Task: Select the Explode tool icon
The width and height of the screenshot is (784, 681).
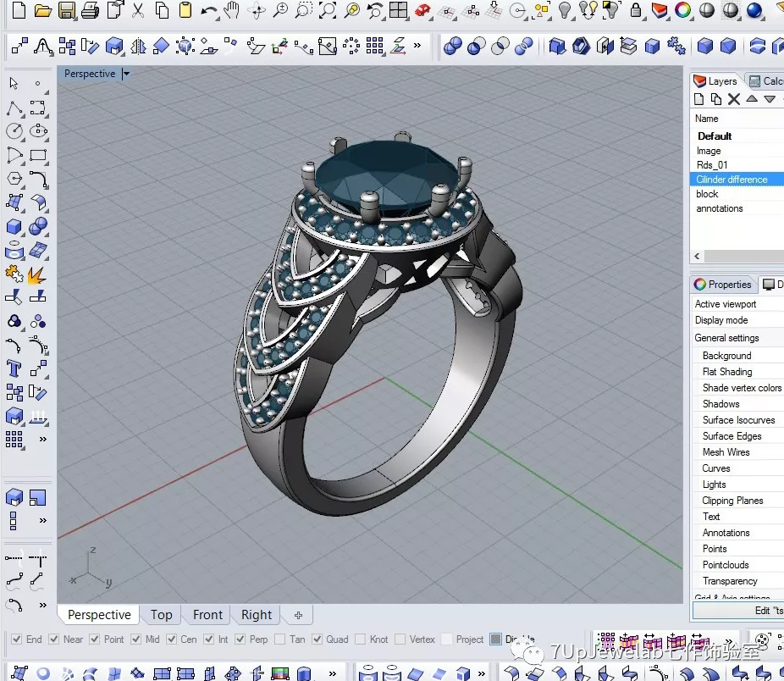Action: coord(37,274)
